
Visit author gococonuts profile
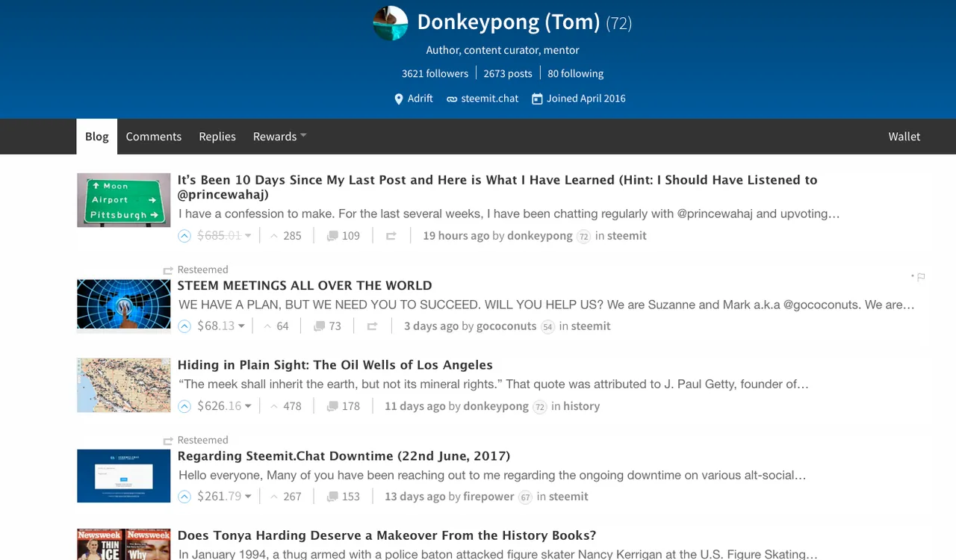tap(506, 326)
